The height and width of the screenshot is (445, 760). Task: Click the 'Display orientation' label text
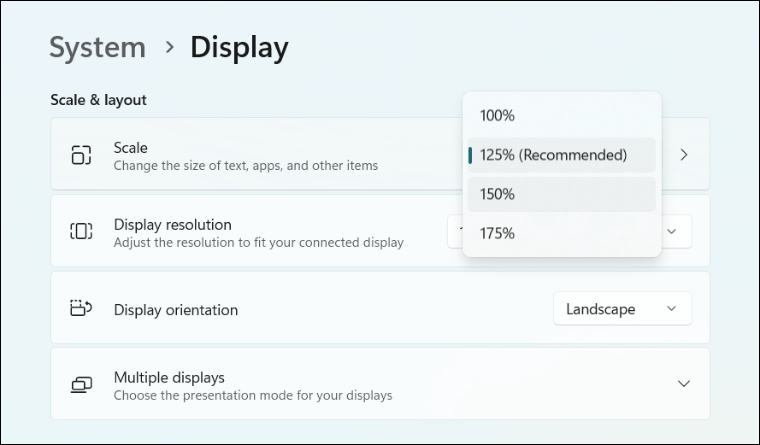(x=176, y=310)
